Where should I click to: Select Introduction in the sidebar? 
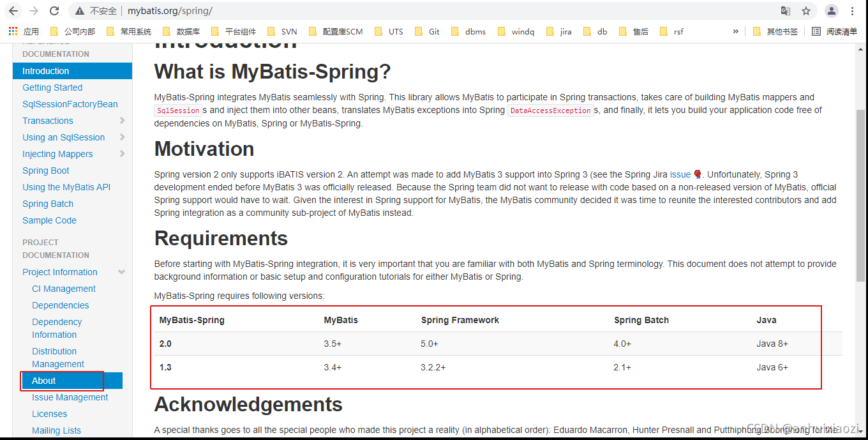tap(72, 71)
